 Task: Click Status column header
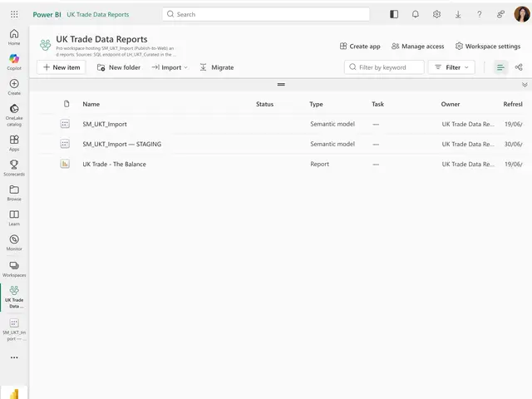(x=264, y=104)
